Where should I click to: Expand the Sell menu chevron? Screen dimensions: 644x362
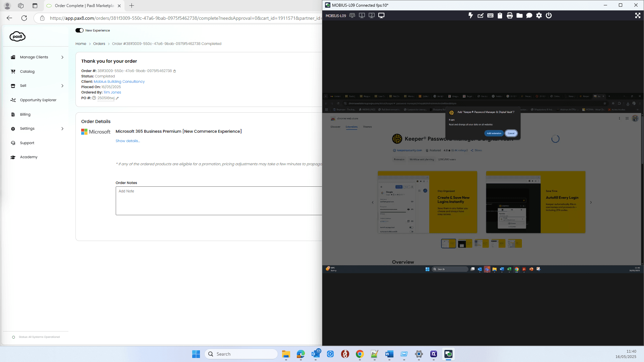click(62, 86)
